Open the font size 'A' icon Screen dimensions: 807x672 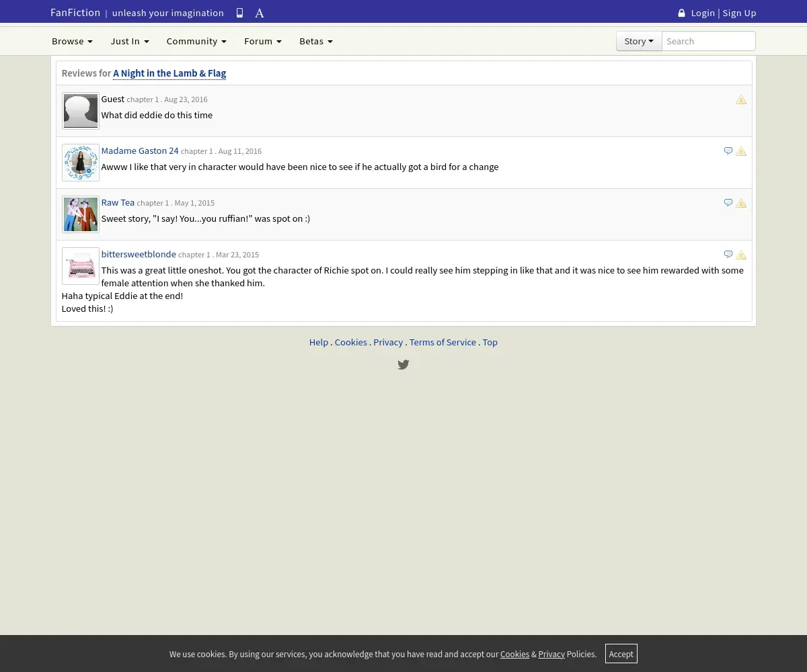[x=260, y=13]
